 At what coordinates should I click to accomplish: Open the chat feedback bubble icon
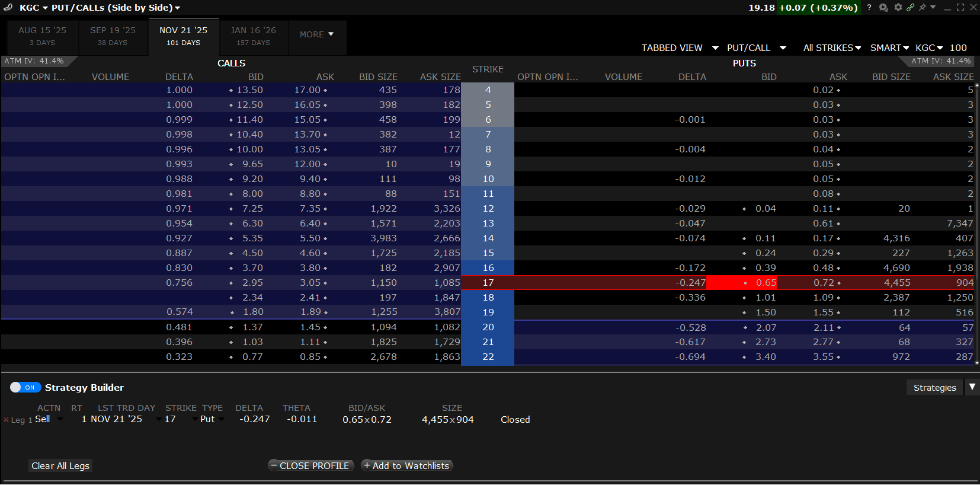(883, 8)
